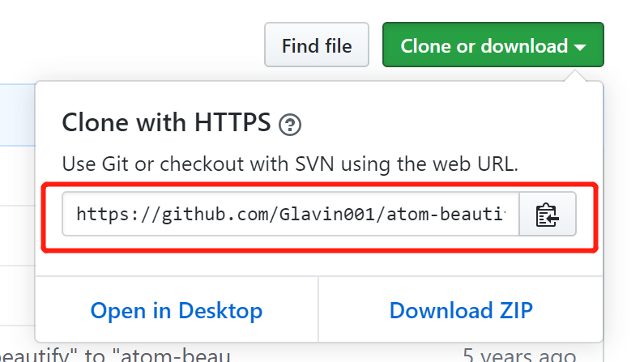Click the "5 years ago" timestamp

(x=519, y=356)
